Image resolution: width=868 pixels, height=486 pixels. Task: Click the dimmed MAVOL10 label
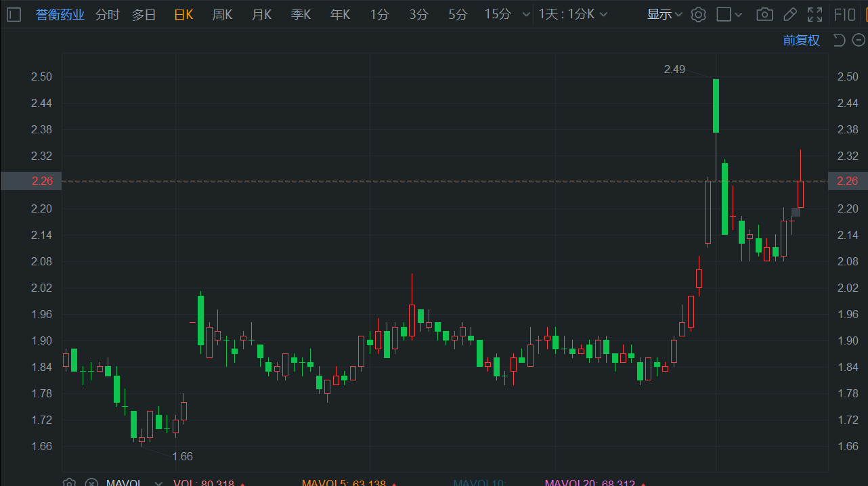pos(480,483)
